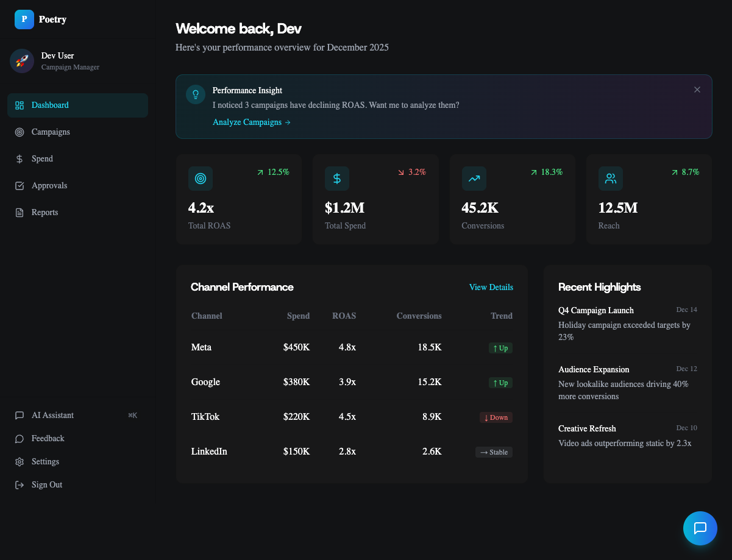Select the Dashboard navigation icon

coord(19,105)
